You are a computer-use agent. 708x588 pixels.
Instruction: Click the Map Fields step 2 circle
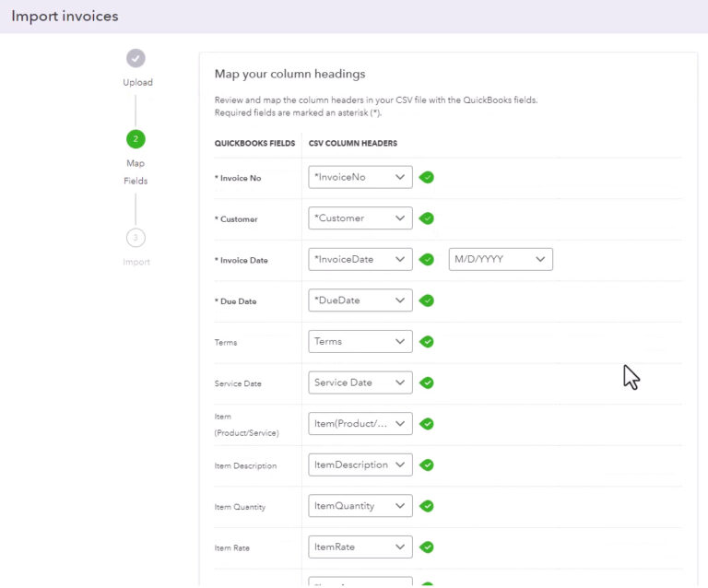[136, 139]
